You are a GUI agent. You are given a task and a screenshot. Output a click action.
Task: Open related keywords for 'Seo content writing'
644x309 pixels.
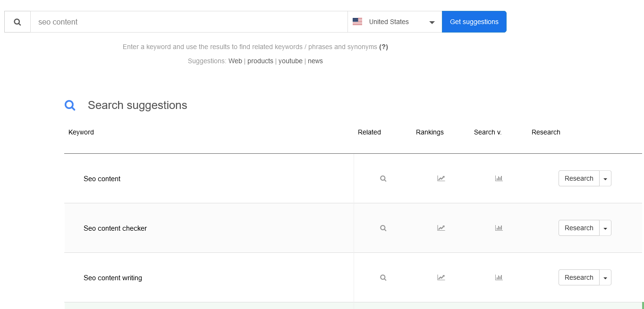tap(383, 278)
